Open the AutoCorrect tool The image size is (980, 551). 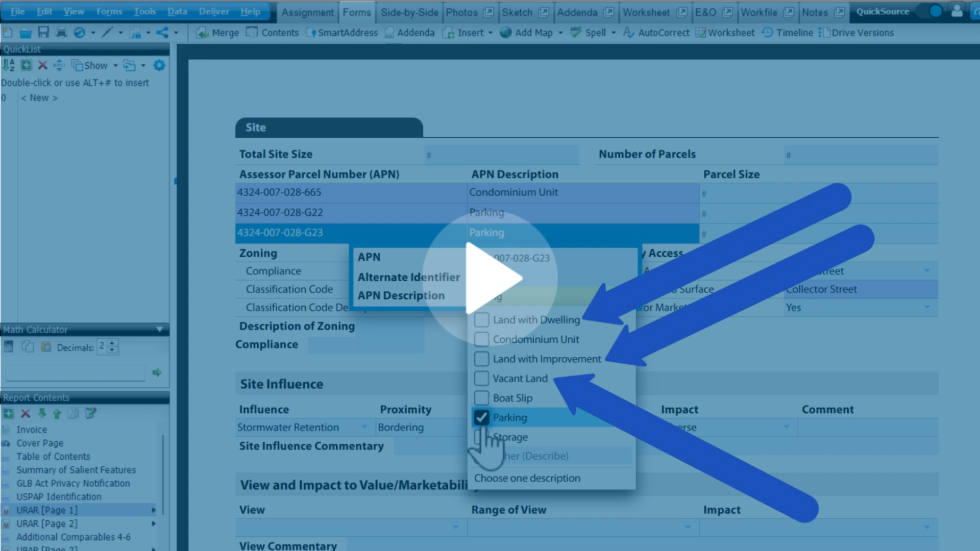pyautogui.click(x=656, y=33)
